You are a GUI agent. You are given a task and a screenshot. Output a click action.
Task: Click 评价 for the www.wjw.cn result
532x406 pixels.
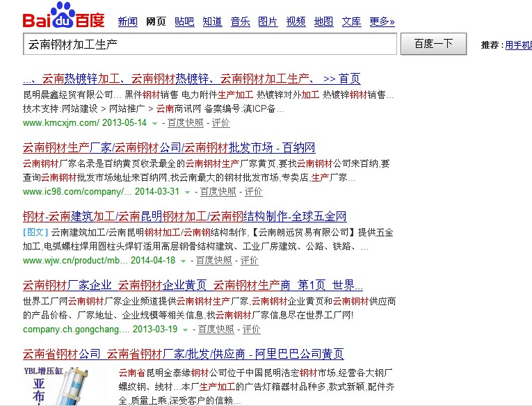coord(249,261)
